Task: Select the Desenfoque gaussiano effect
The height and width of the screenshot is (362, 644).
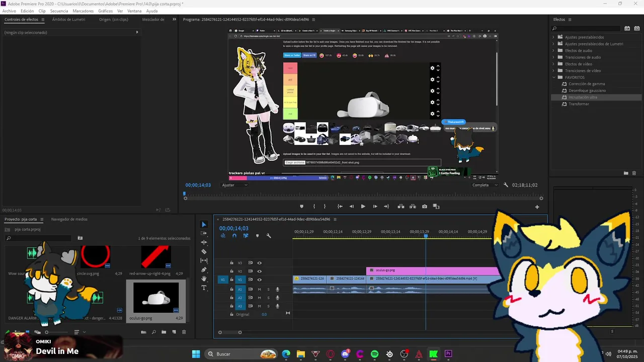Action: tap(587, 90)
